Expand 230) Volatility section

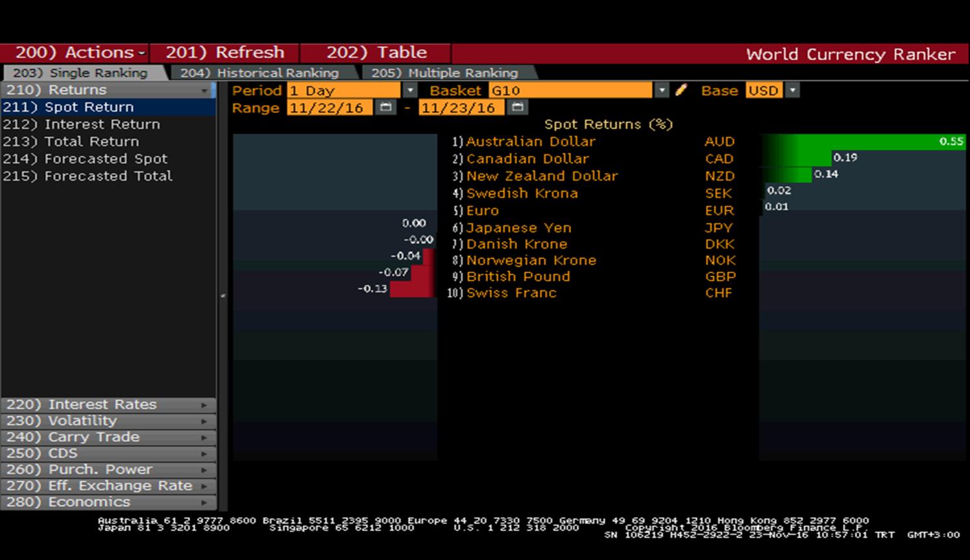pos(108,420)
